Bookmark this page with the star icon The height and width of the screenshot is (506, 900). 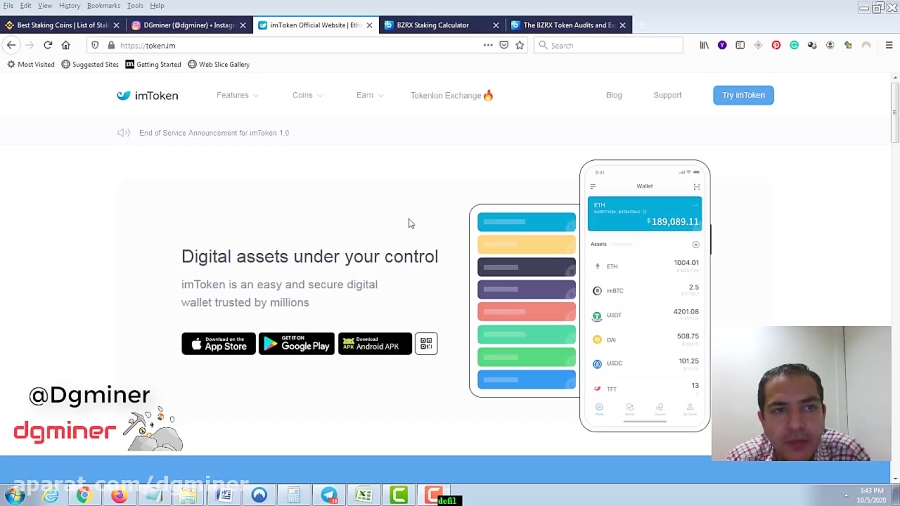(520, 45)
